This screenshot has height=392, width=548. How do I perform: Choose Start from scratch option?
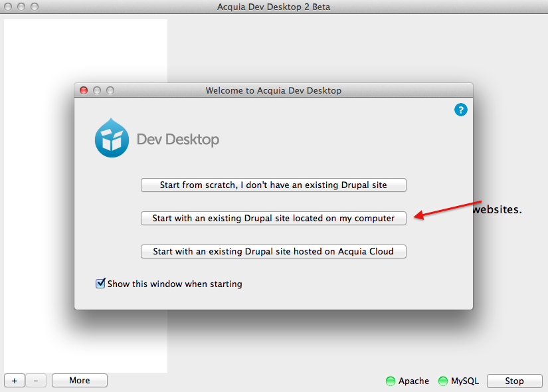[273, 185]
